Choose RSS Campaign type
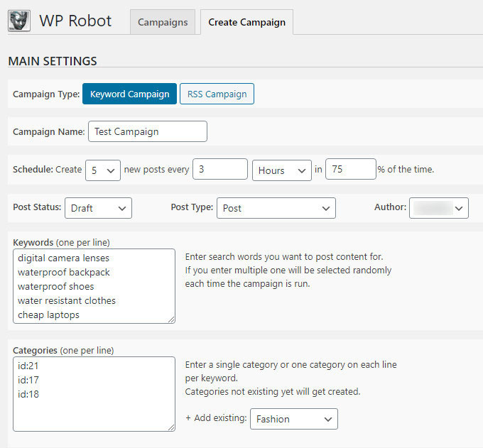 click(x=217, y=94)
